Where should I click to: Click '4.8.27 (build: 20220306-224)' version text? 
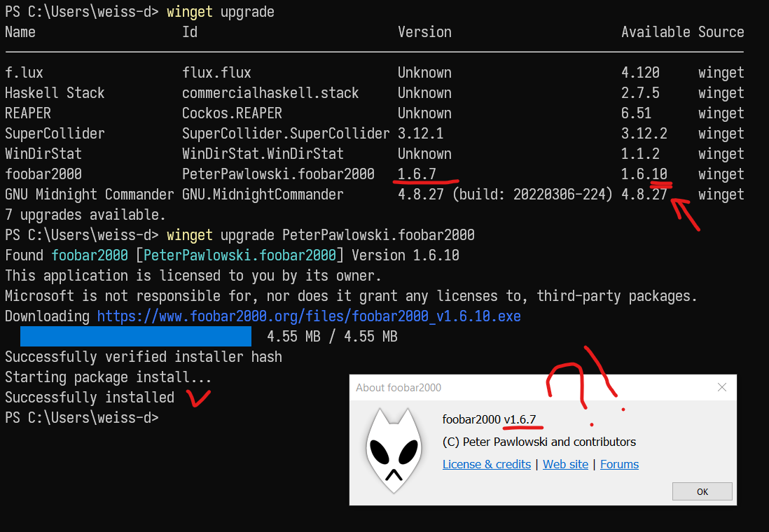pyautogui.click(x=505, y=195)
